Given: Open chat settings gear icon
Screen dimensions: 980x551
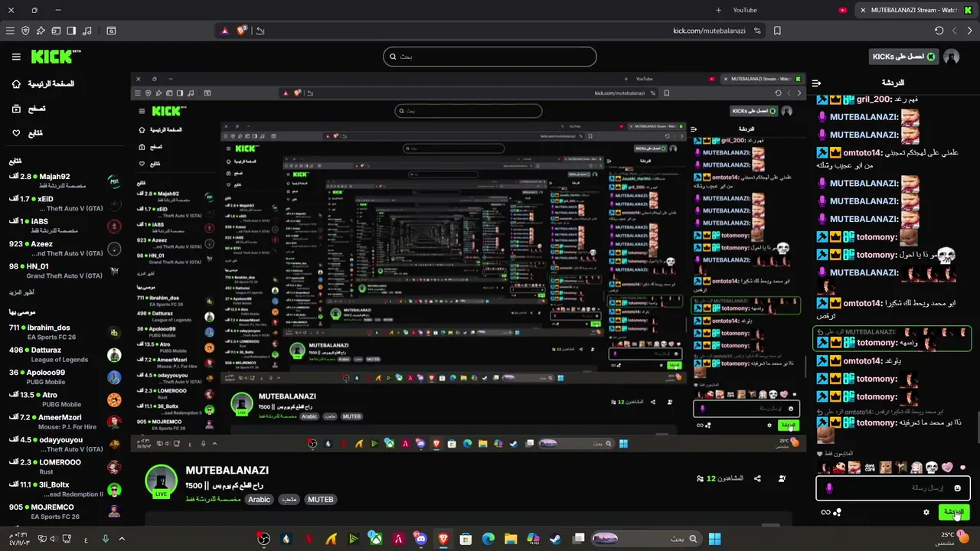Looking at the screenshot, I should 926,512.
